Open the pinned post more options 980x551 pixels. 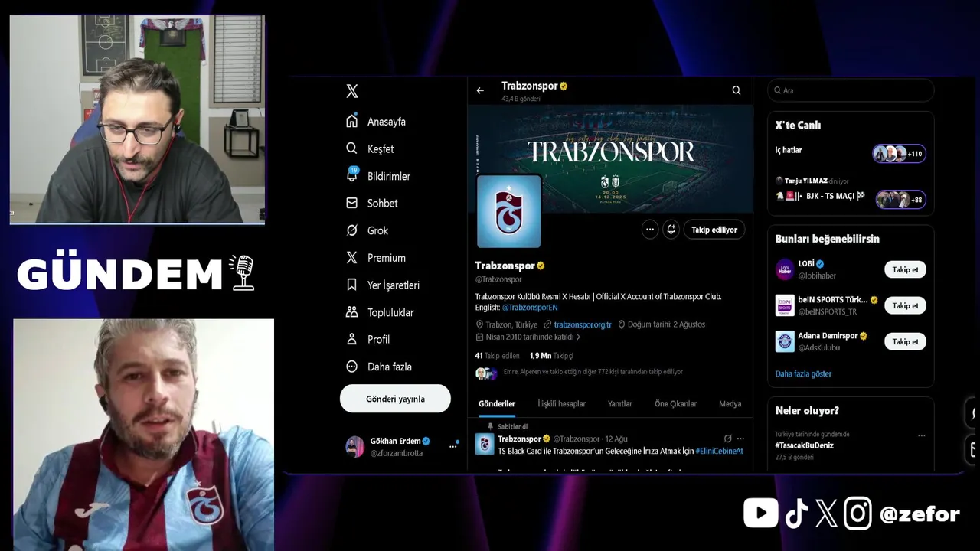(x=740, y=439)
